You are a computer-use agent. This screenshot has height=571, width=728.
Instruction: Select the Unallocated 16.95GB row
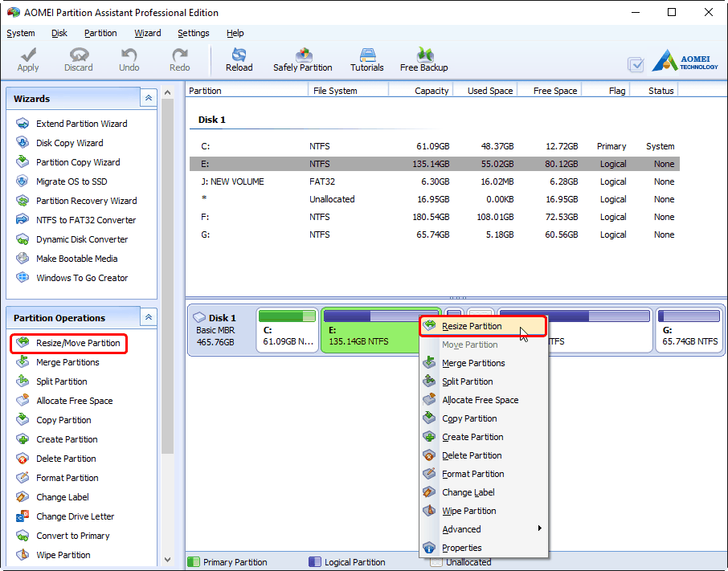[x=435, y=199]
